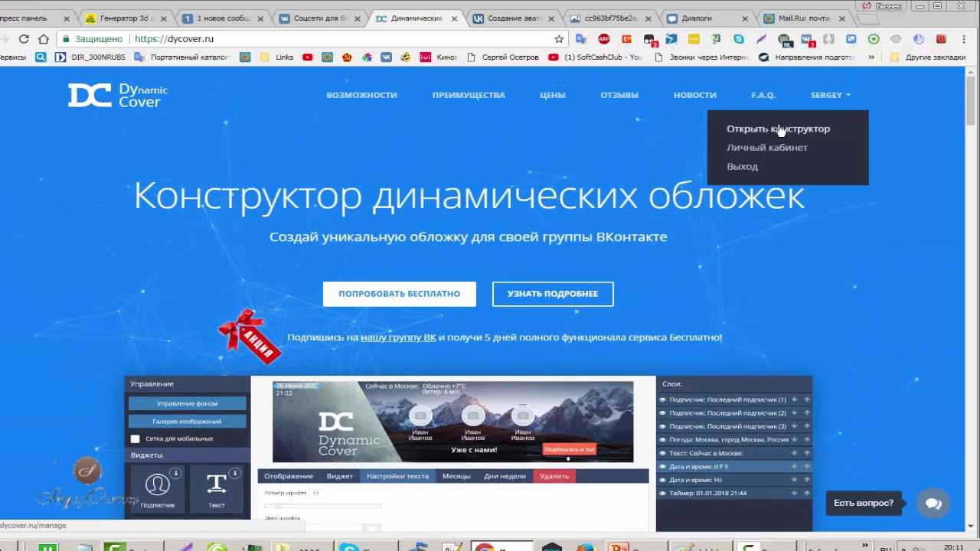Viewport: 980px width, 551px height.
Task: Toggle visibility of 'Текст: Сейчас в Москве'
Action: point(663,453)
